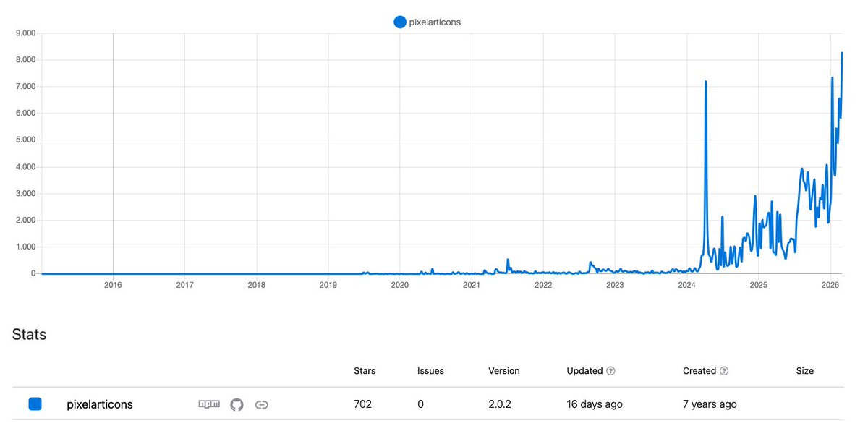The height and width of the screenshot is (439, 868).
Task: Open the pixelarticons package name link
Action: pos(100,404)
